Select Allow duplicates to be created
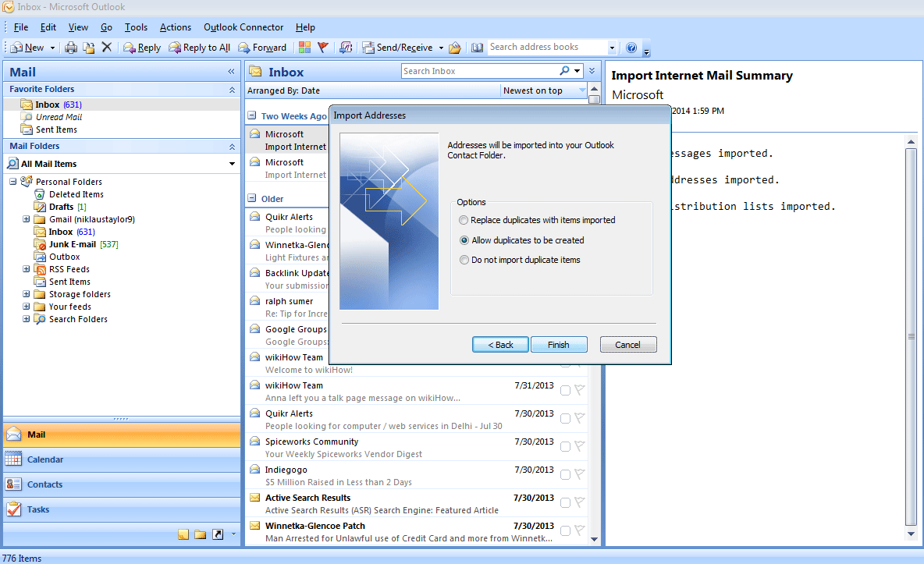924x564 pixels. (464, 240)
